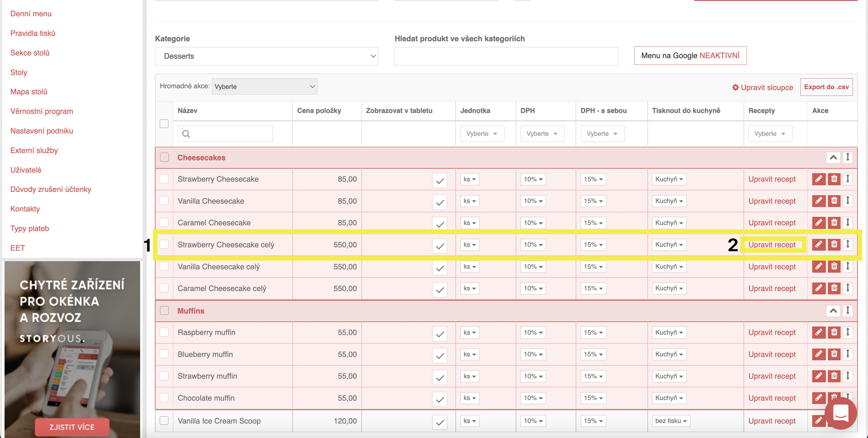Viewport: 868px width, 438px height.
Task: Click reorder arrows for Strawberry Cheesecake
Action: [848, 179]
